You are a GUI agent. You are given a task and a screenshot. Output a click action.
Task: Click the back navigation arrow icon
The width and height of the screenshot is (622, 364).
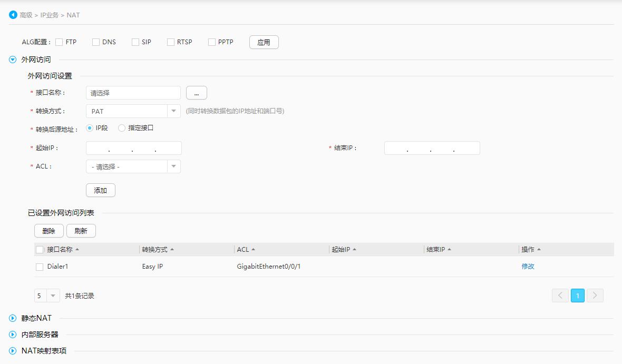point(13,15)
